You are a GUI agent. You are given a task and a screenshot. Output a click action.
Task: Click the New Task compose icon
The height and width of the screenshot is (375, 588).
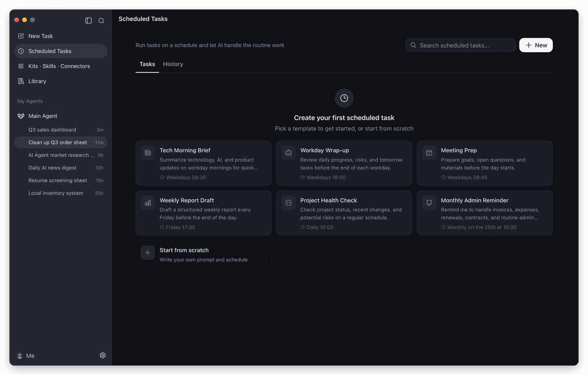(21, 36)
